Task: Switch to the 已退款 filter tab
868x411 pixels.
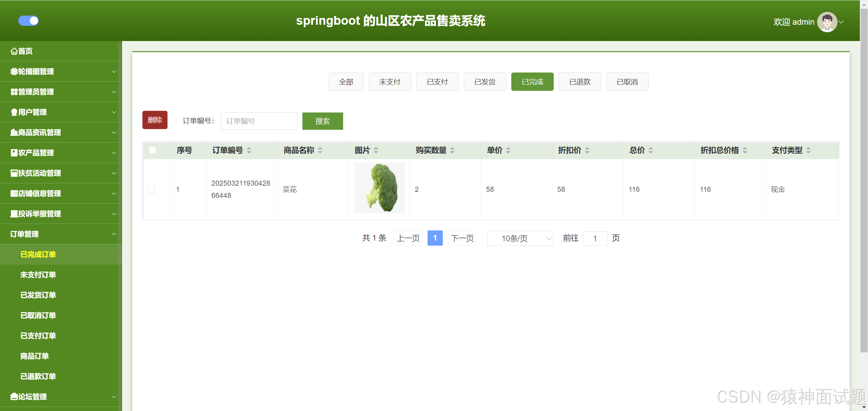Action: point(579,82)
